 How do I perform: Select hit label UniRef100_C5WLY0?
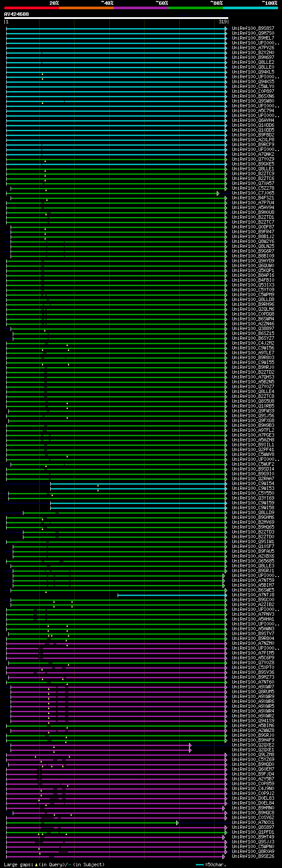tap(253, 86)
